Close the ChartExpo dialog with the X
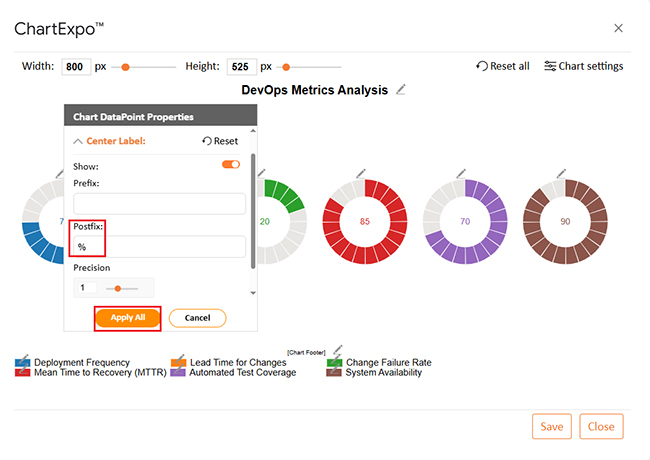 [x=618, y=29]
